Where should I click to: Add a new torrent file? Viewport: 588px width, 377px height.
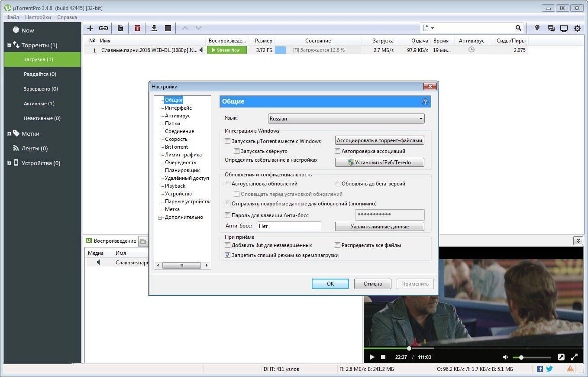click(90, 28)
